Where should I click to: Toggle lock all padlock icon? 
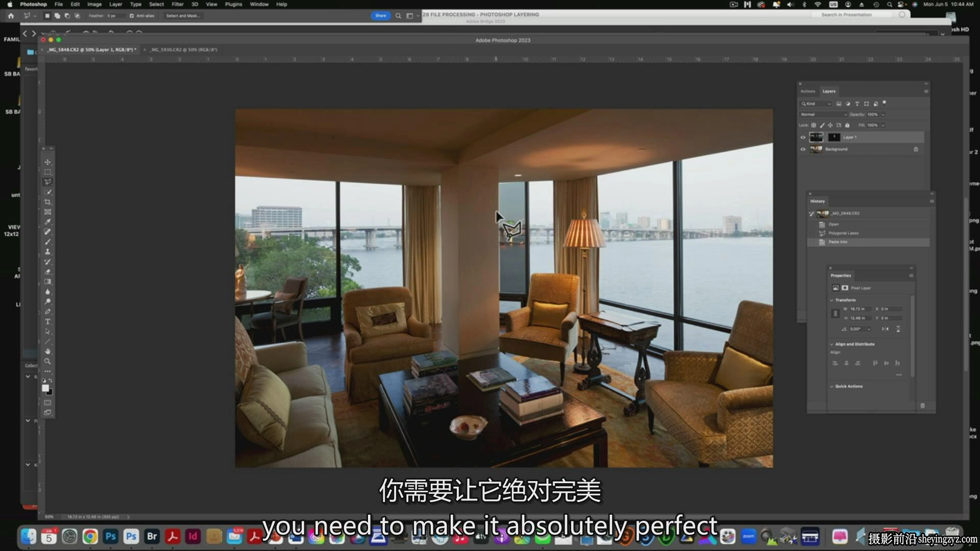tap(847, 125)
